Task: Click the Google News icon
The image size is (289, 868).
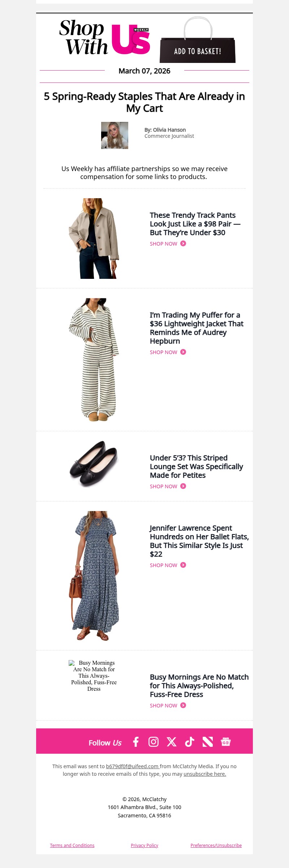Action: [x=226, y=742]
